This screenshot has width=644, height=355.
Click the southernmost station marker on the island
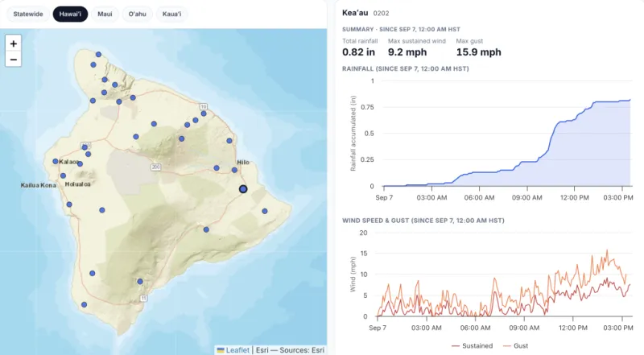[x=84, y=305]
